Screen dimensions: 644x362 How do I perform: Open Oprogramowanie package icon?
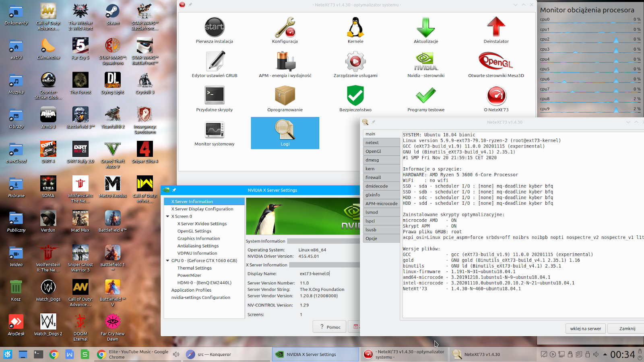click(285, 96)
